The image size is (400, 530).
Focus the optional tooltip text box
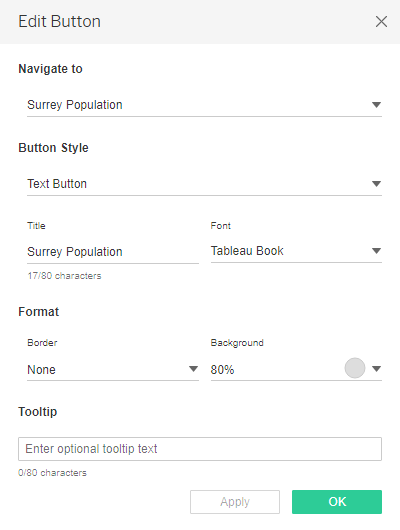(x=200, y=449)
